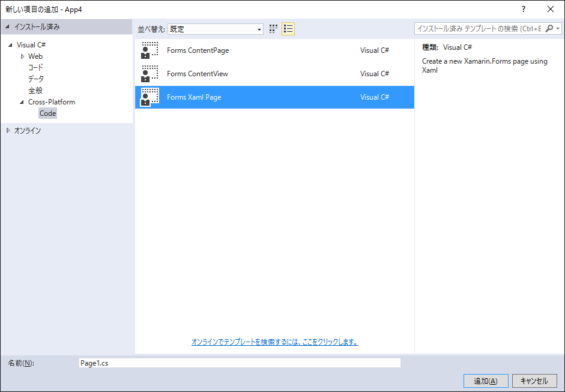The image size is (565, 392).
Task: Select the 全般 category
Action: click(x=35, y=91)
